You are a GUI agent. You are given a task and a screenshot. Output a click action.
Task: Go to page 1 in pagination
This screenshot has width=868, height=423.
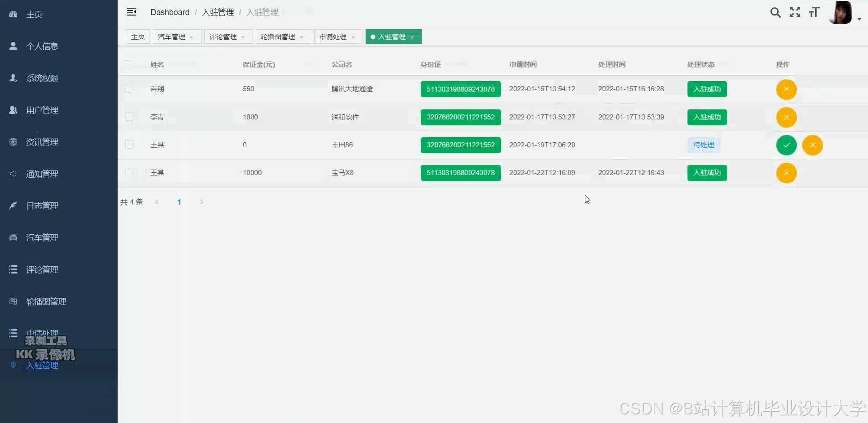[x=179, y=202]
